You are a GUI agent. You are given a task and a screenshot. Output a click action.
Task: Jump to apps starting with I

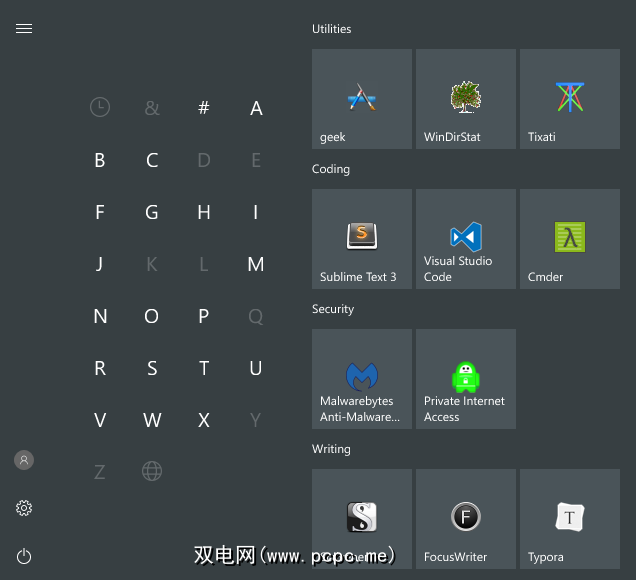tap(256, 212)
